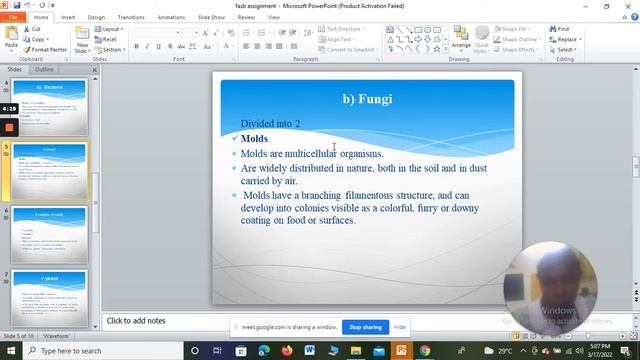640x360 pixels.
Task: Open Replace in Editing group
Action: [565, 39]
